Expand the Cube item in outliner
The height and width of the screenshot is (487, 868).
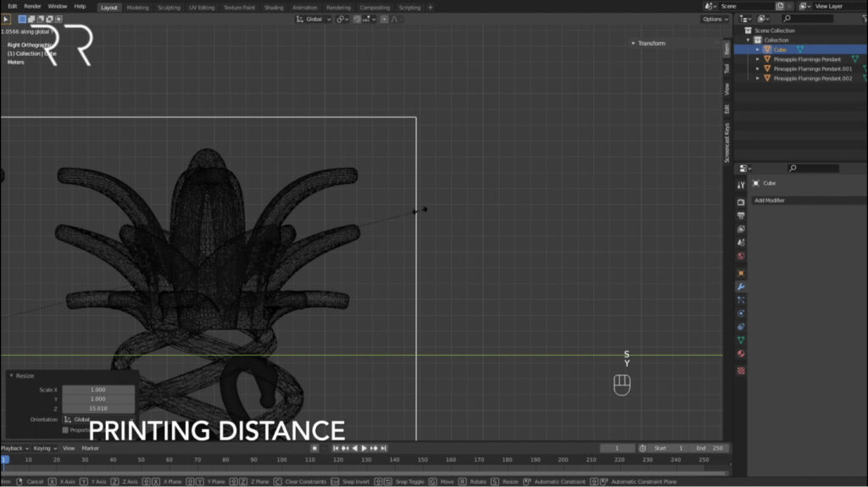tap(758, 50)
